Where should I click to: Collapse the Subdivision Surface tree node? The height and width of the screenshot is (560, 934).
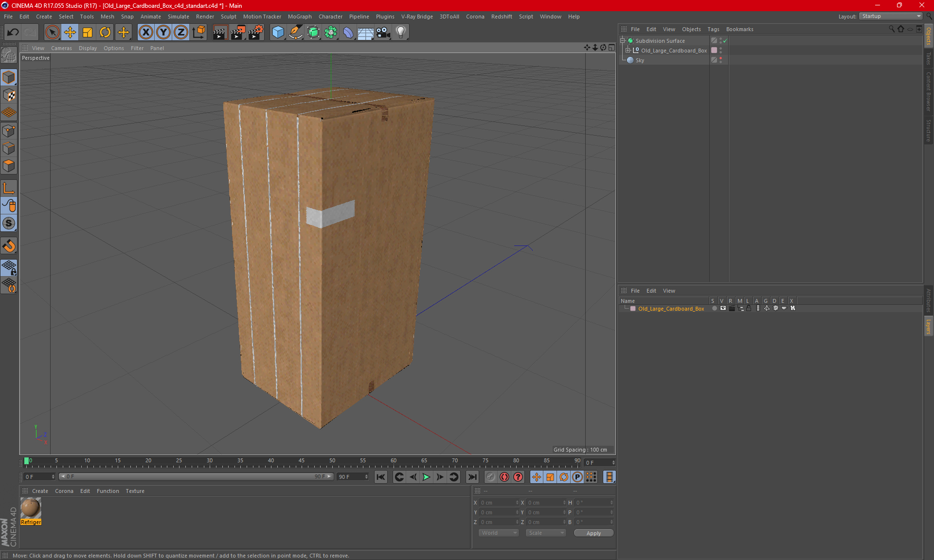coord(622,41)
